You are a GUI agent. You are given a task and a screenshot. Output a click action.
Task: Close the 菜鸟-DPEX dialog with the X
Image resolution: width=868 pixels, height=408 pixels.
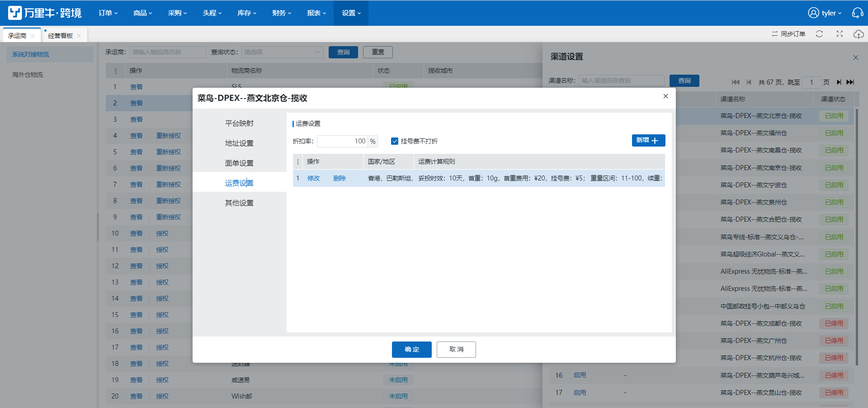(665, 96)
